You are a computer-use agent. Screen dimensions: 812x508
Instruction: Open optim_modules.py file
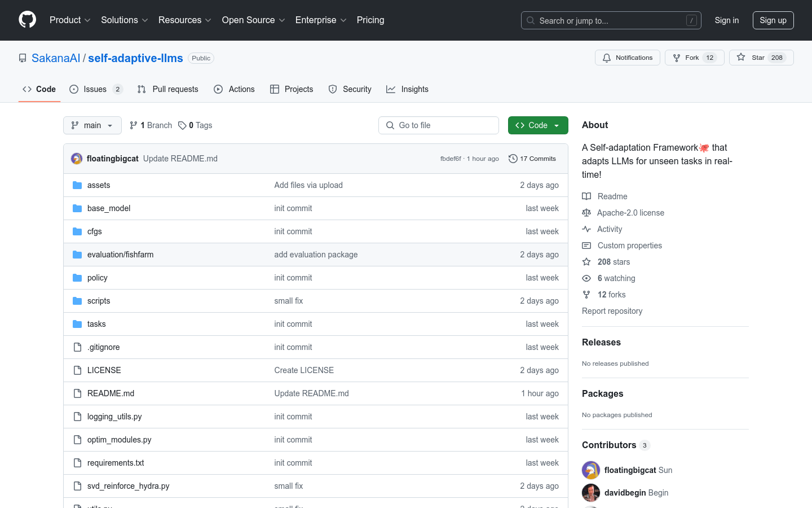(x=119, y=440)
